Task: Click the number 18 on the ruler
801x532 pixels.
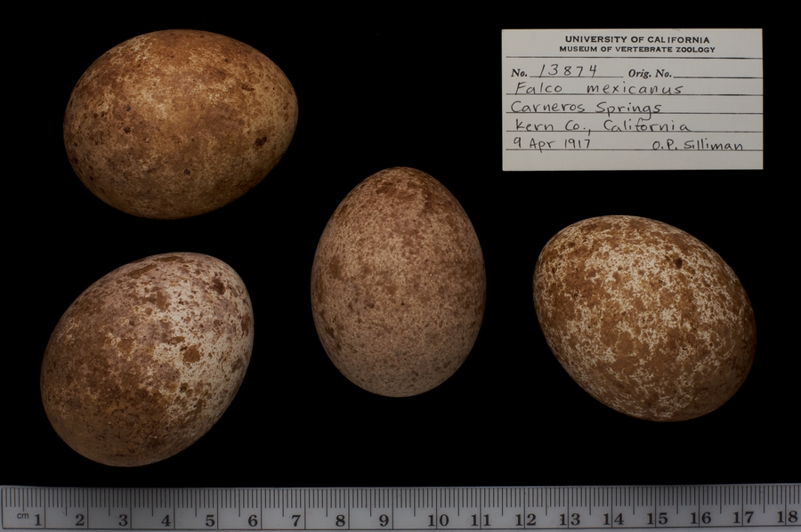Action: tap(788, 518)
